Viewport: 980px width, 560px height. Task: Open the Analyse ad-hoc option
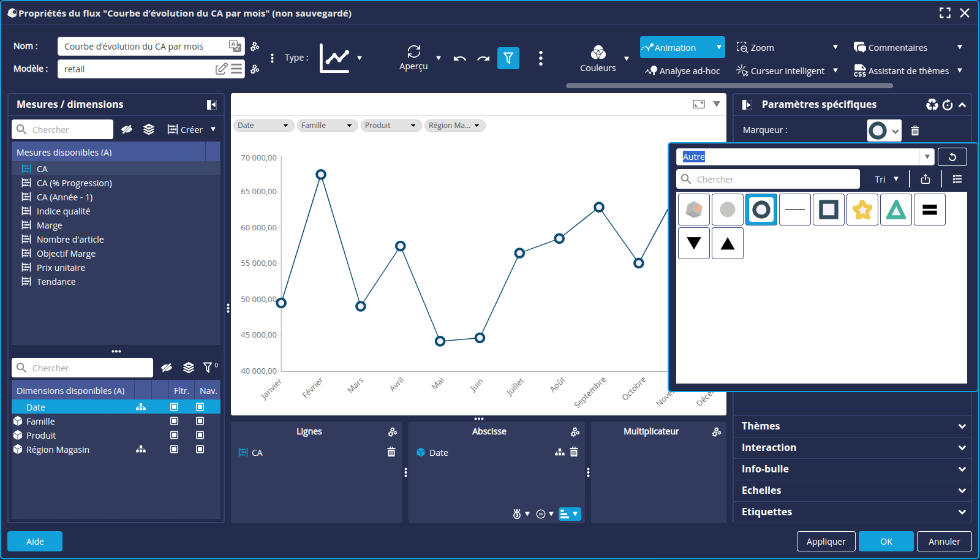click(x=682, y=71)
